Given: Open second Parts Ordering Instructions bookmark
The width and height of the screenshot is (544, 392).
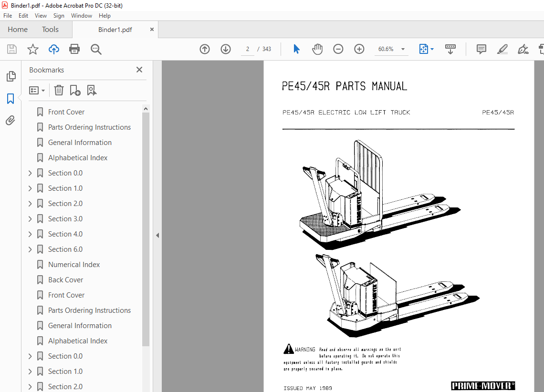Looking at the screenshot, I should (x=90, y=310).
